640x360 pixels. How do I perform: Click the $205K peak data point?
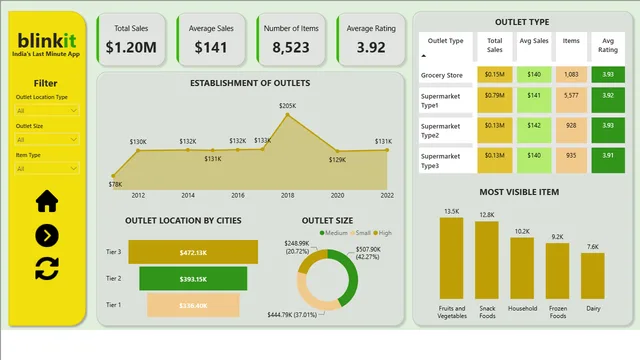288,115
